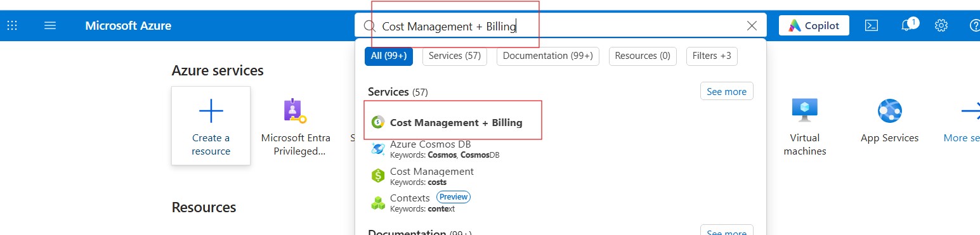Open the Copilot button
Screen dimensions: 980x235
(814, 26)
